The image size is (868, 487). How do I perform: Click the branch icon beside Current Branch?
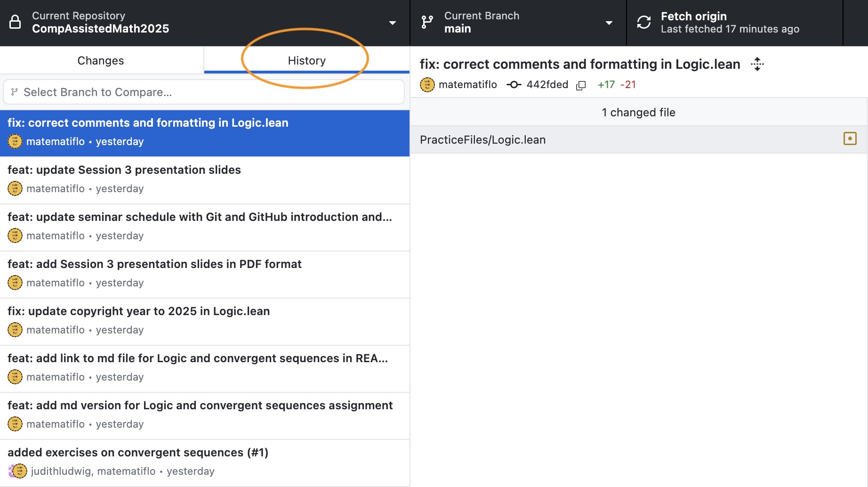tap(427, 22)
